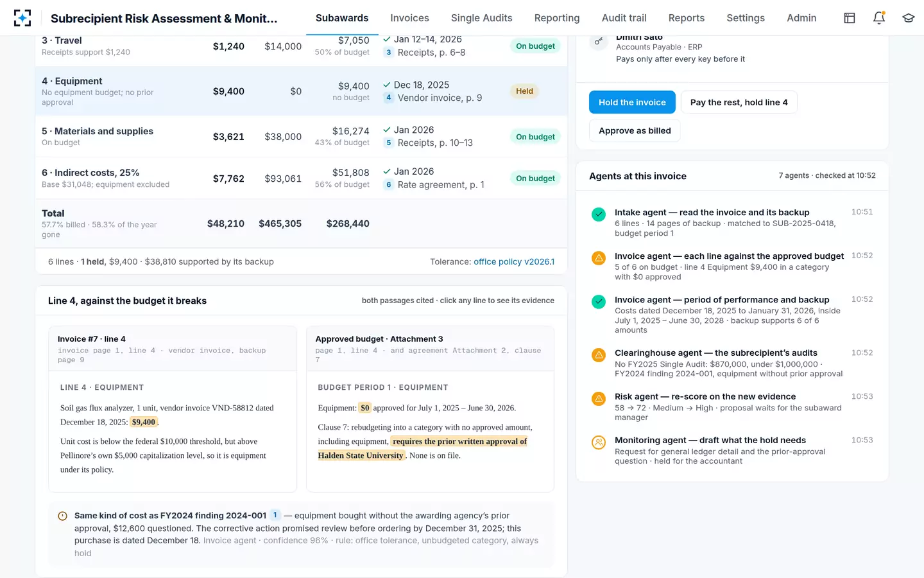Select the "6 · Indirect costs, 25%" line
The height and width of the screenshot is (578, 924).
(x=301, y=178)
